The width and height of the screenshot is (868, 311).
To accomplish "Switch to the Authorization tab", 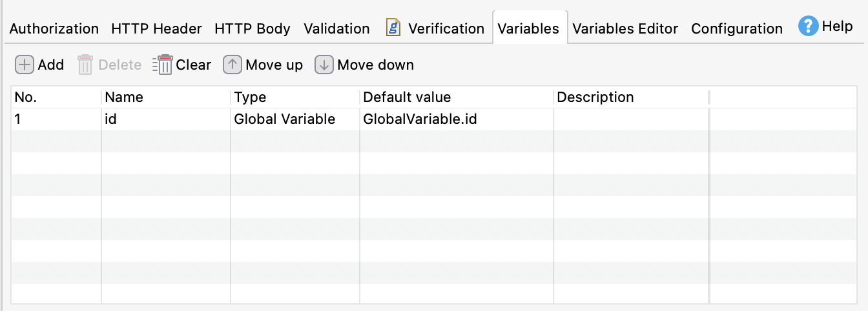I will pos(54,28).
